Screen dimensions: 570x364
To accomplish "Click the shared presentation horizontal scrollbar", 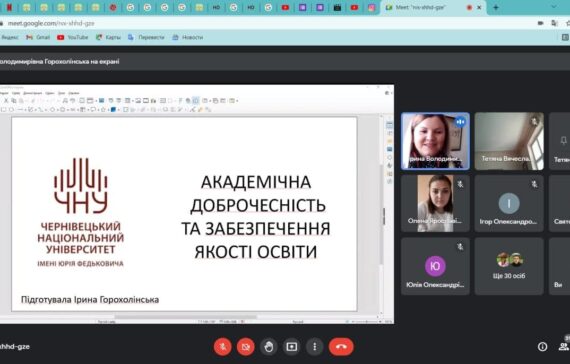I will pyautogui.click(x=185, y=317).
